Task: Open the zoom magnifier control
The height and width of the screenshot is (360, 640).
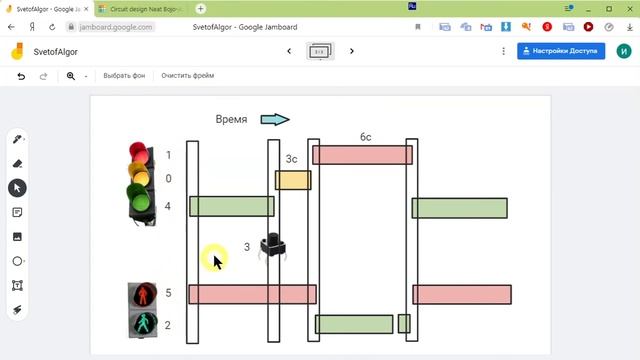Action: 71,76
